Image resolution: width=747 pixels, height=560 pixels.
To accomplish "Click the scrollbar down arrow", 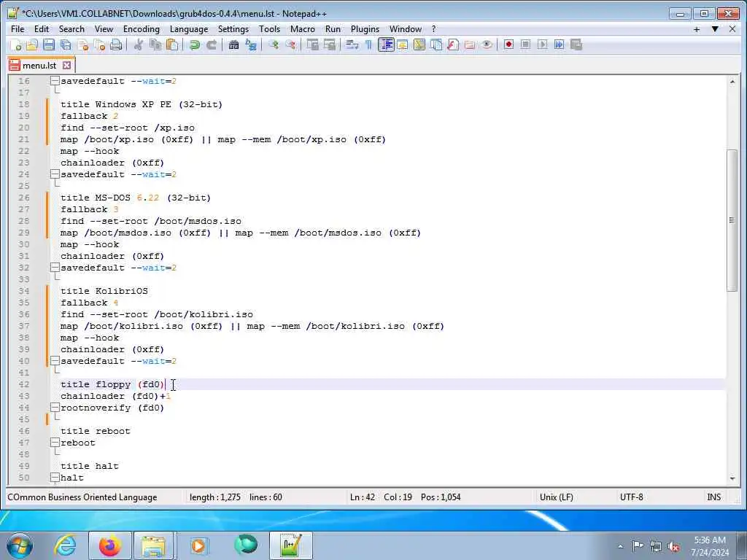I will 732,478.
